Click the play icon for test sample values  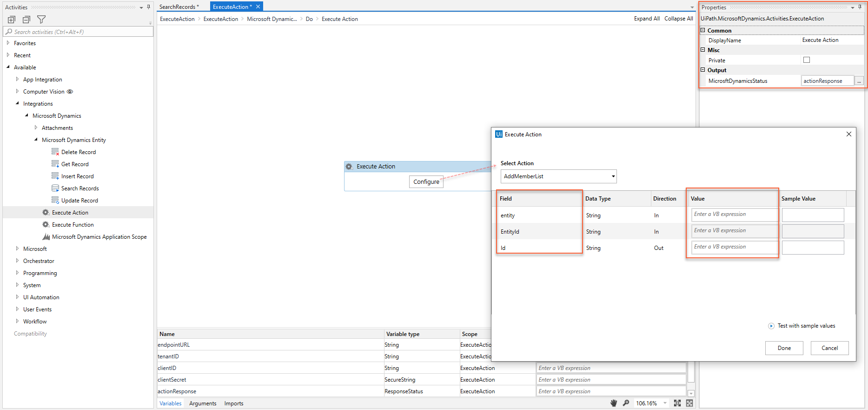click(x=771, y=326)
